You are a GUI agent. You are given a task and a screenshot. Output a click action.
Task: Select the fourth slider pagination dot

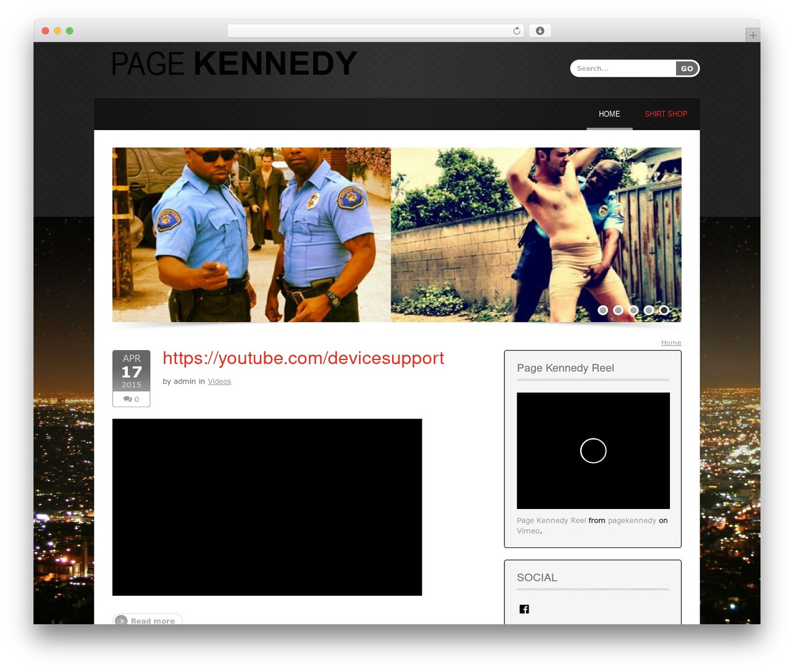point(649,310)
